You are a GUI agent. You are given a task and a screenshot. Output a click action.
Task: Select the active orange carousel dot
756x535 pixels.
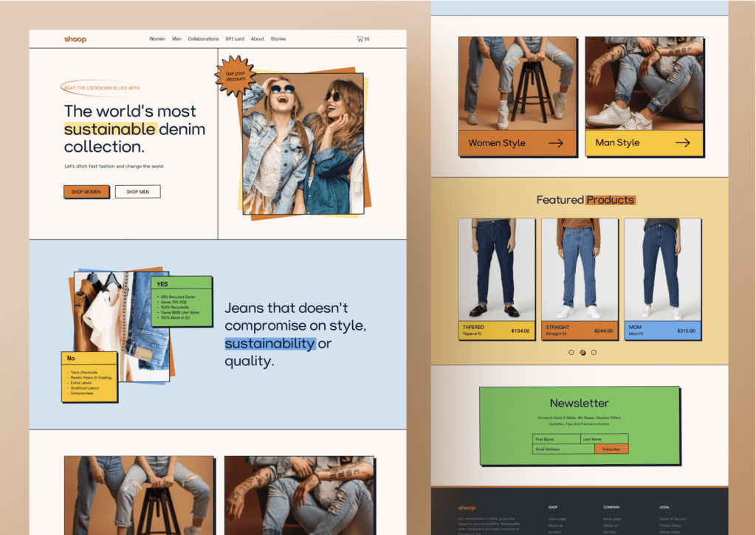[x=583, y=352]
